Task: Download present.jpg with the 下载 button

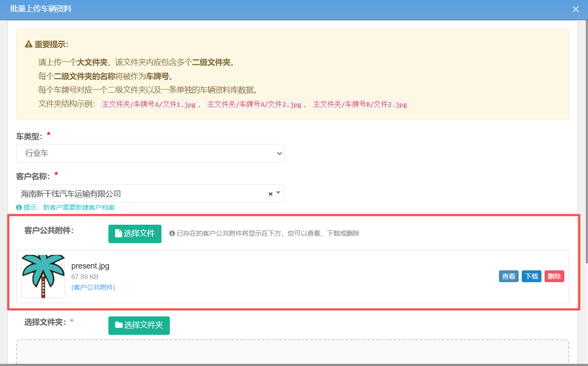Action: [x=531, y=276]
